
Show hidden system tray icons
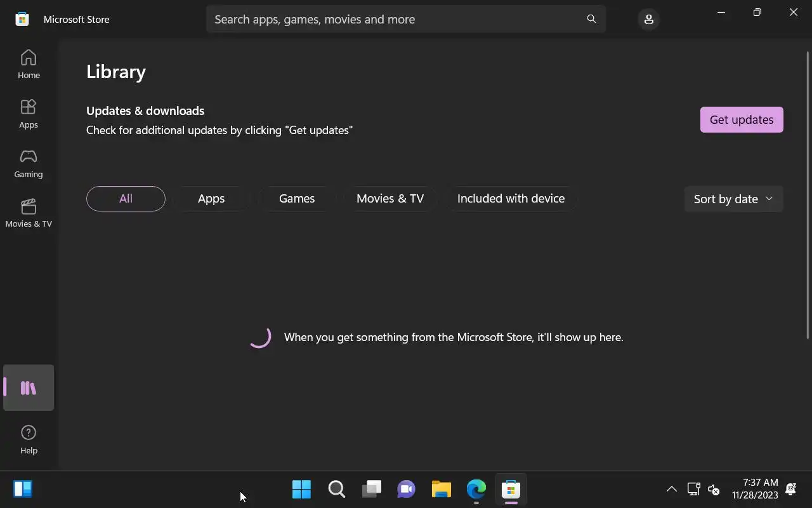click(x=671, y=489)
